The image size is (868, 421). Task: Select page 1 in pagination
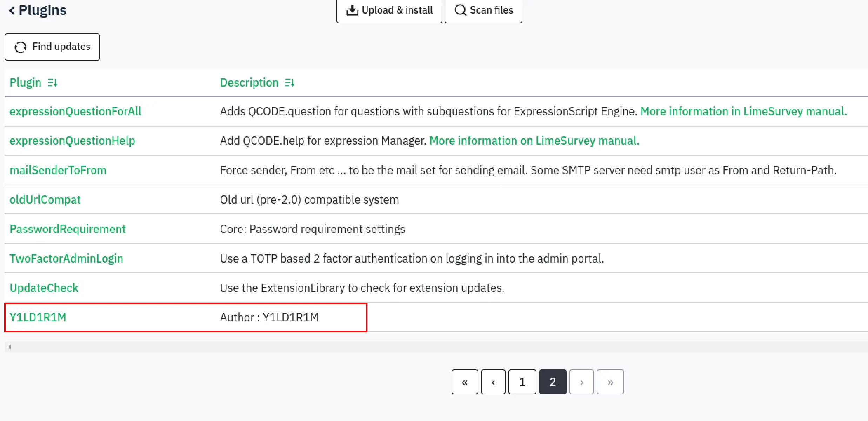tap(522, 382)
